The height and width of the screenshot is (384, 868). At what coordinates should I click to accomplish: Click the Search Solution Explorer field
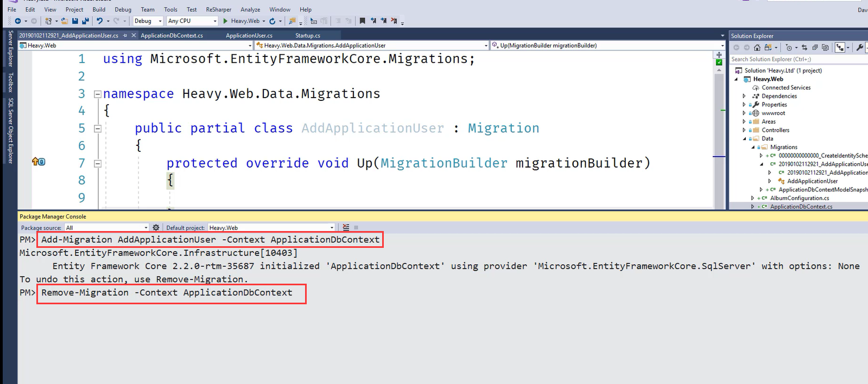pos(798,59)
